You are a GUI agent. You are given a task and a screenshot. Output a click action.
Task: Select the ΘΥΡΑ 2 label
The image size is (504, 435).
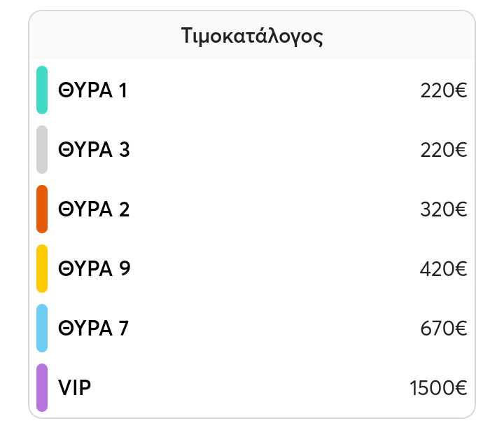point(94,209)
